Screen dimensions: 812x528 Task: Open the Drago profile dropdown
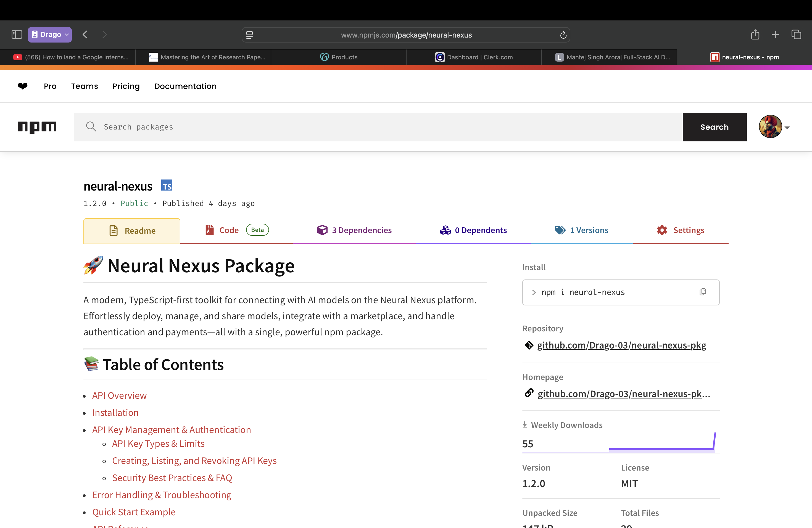click(50, 35)
